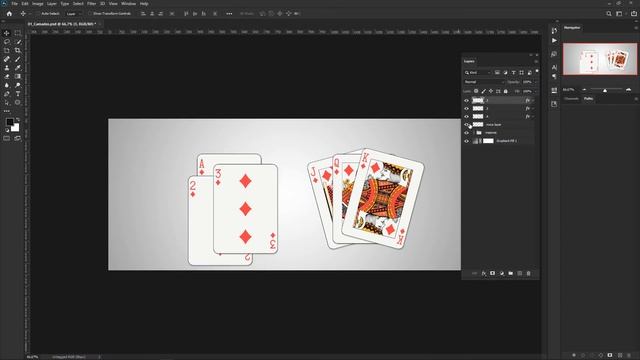Switch to the Channels tab
Screen dimensions: 640x360
click(x=571, y=99)
